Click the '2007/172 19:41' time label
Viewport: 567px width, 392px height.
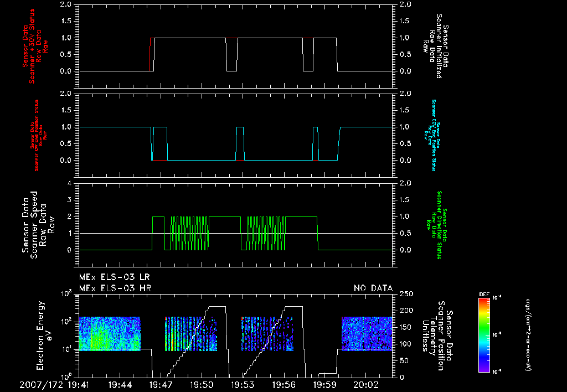pos(55,385)
